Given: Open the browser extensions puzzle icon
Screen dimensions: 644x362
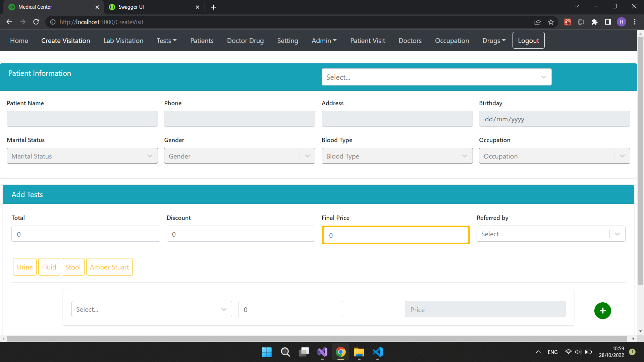Looking at the screenshot, I should point(594,22).
